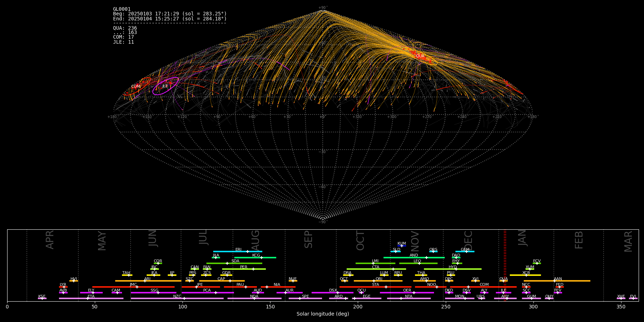The width and height of the screenshot is (644, 322).
Task: Click the QUA radiant label on sky map
Action: pos(420,56)
